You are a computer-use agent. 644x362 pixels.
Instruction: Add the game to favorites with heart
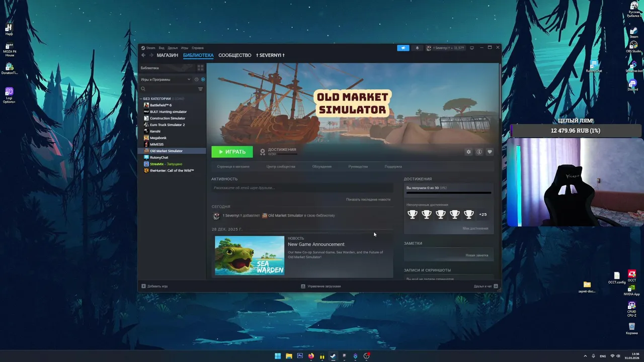[x=490, y=152]
